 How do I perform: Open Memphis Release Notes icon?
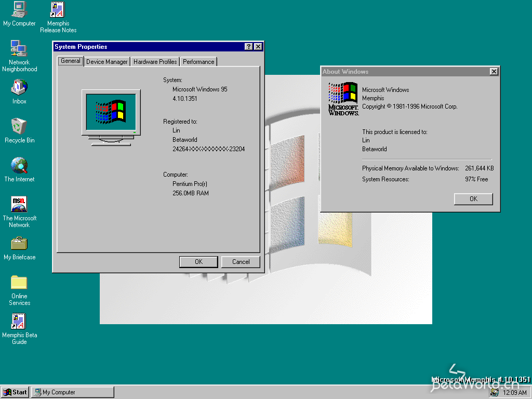[x=58, y=10]
